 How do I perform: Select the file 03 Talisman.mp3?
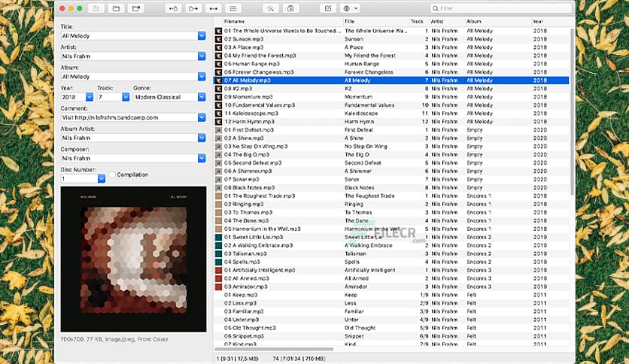[x=245, y=253]
